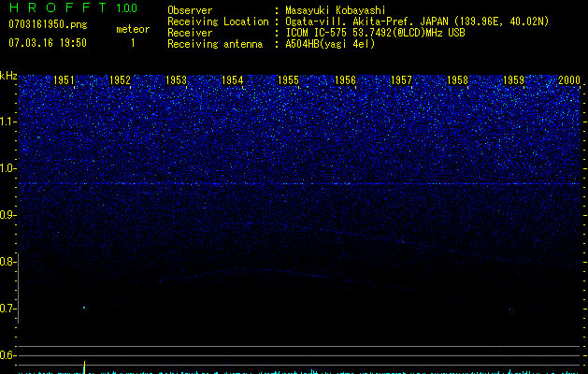Click the 07.03.16 19:50 timestamp
This screenshot has width=588, height=374.
click(x=47, y=43)
